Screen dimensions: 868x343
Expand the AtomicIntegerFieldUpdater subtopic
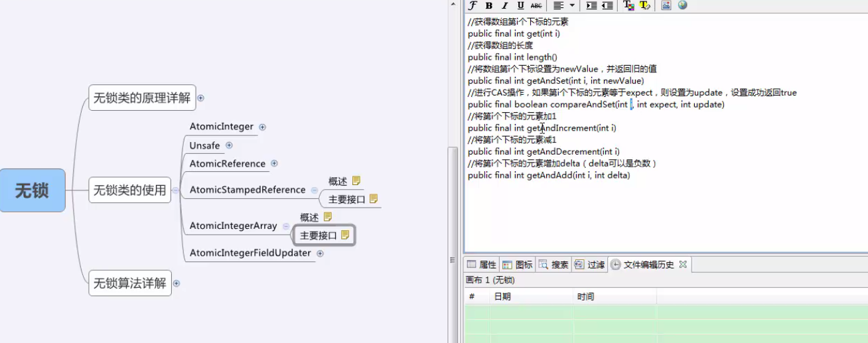pyautogui.click(x=320, y=253)
